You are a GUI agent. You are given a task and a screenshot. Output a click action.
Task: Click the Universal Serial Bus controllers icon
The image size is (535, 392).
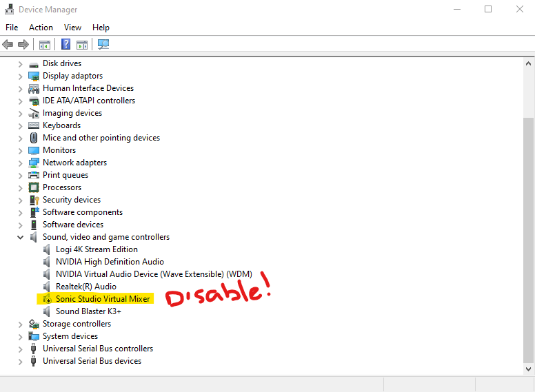coord(33,349)
